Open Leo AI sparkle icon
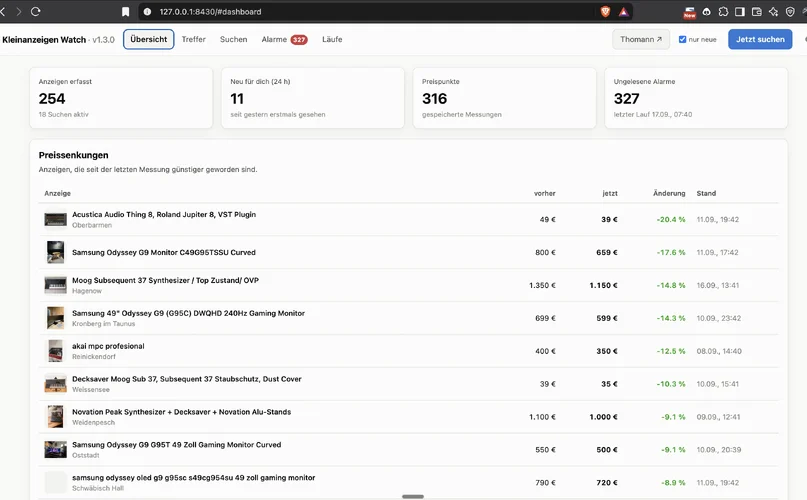Screen dimensions: 807x500 (x=773, y=11)
